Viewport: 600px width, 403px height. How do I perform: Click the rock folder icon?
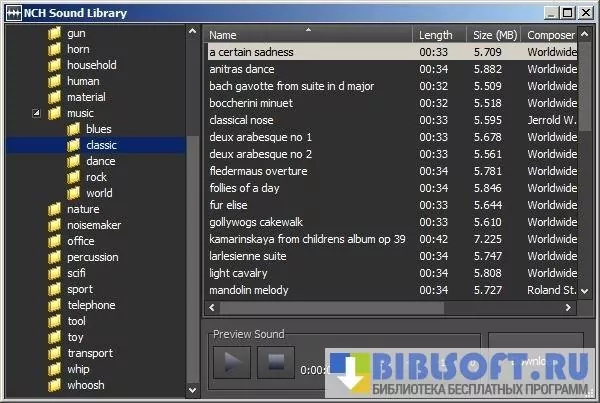coord(74,177)
